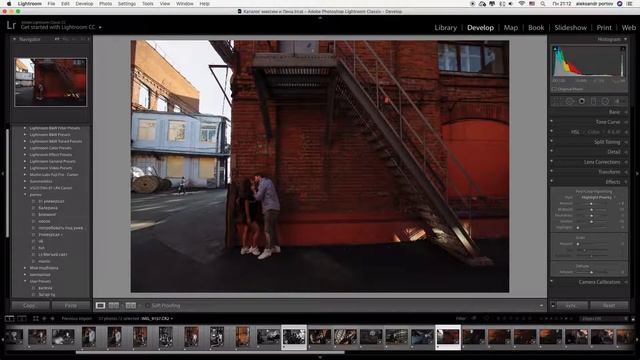
Task: Click the Wi-Fi status icon
Action: click(522, 4)
